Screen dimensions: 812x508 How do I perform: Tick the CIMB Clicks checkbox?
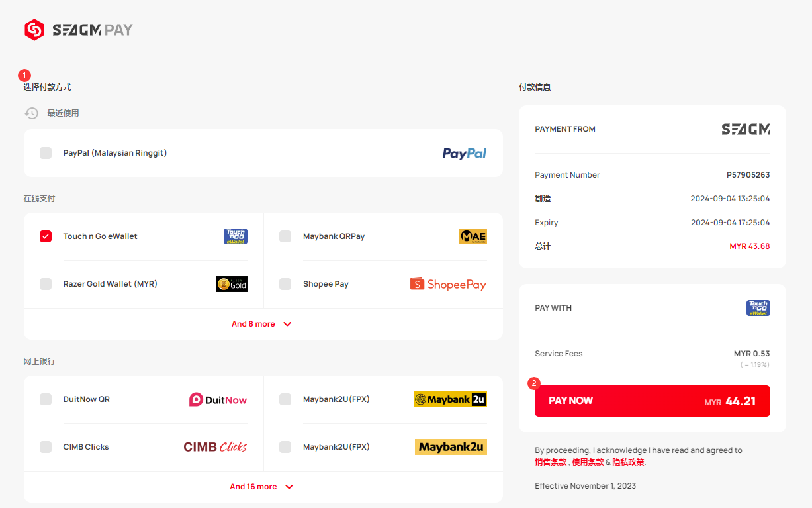pos(46,447)
